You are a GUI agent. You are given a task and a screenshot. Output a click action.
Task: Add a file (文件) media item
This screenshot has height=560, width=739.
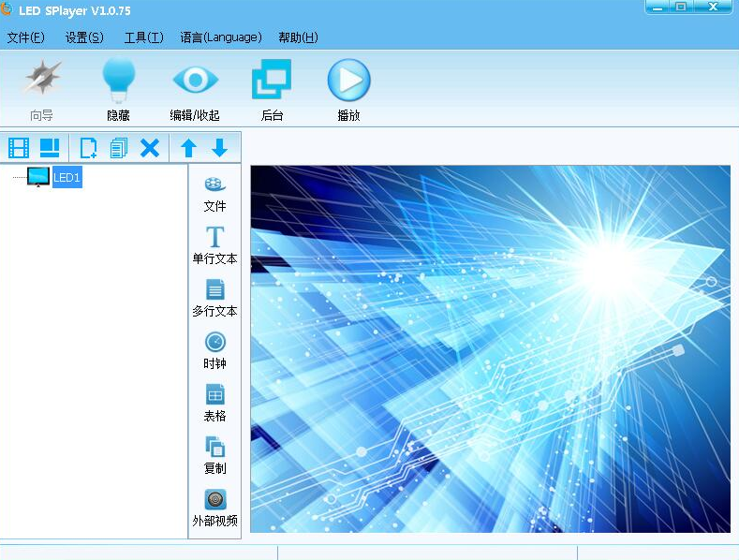pyautogui.click(x=214, y=194)
